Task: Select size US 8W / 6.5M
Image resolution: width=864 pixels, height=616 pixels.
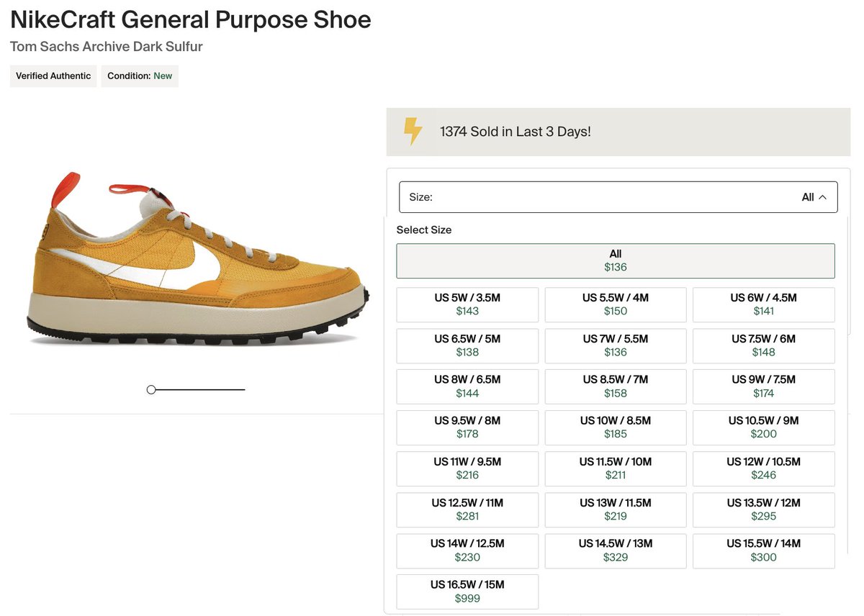Action: pyautogui.click(x=467, y=386)
